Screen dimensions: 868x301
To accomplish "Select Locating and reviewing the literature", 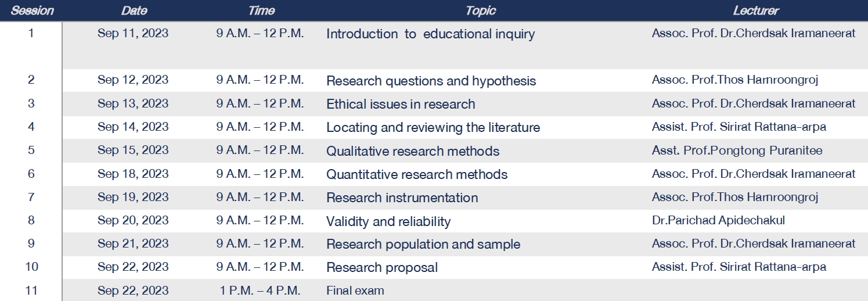I will (x=433, y=127).
